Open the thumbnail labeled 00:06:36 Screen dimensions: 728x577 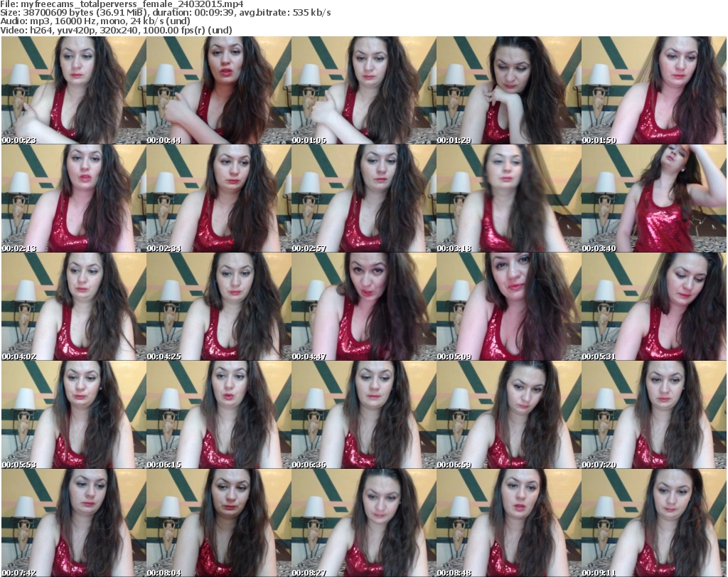click(x=363, y=415)
